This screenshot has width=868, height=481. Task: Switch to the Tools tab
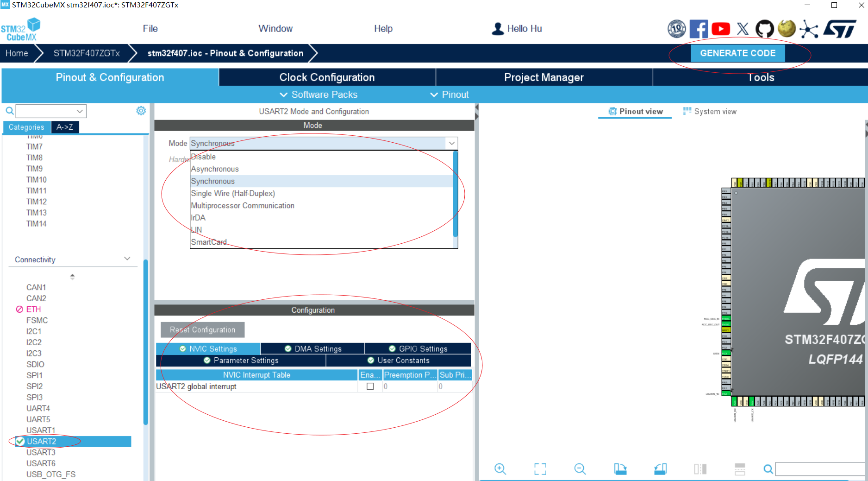coord(761,77)
